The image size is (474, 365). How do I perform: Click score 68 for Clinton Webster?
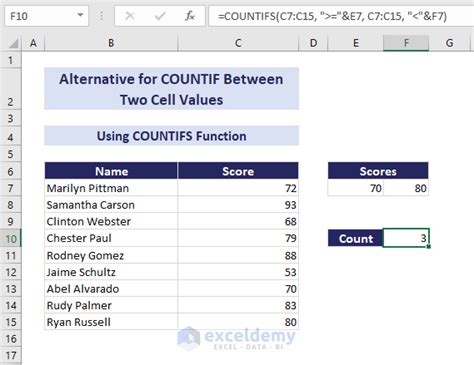tap(238, 221)
